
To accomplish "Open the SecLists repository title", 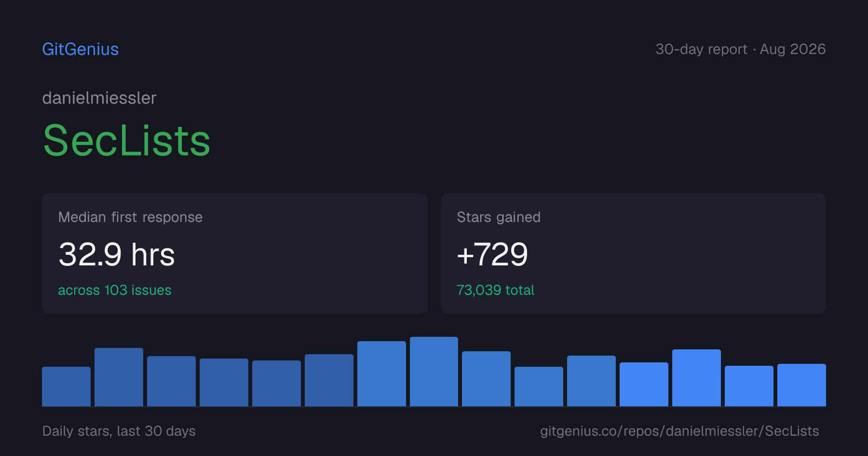I will [127, 140].
